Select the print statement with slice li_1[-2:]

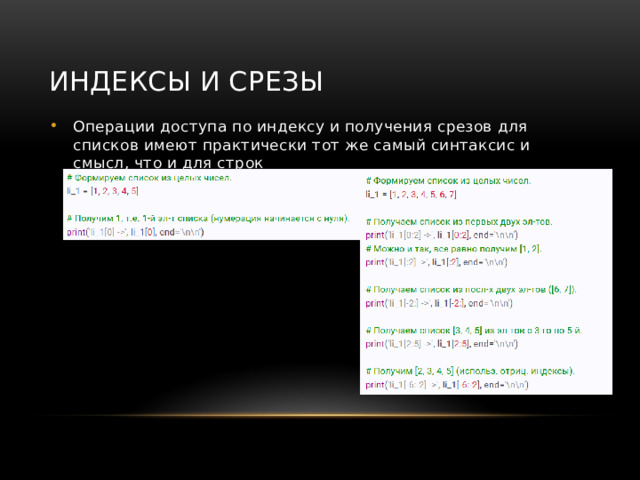click(x=439, y=303)
